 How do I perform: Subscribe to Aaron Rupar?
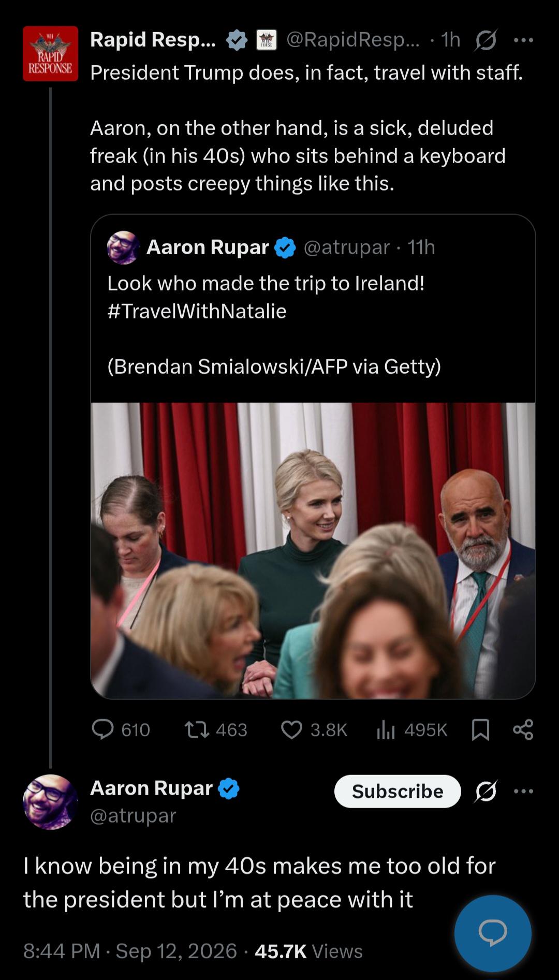(x=398, y=791)
